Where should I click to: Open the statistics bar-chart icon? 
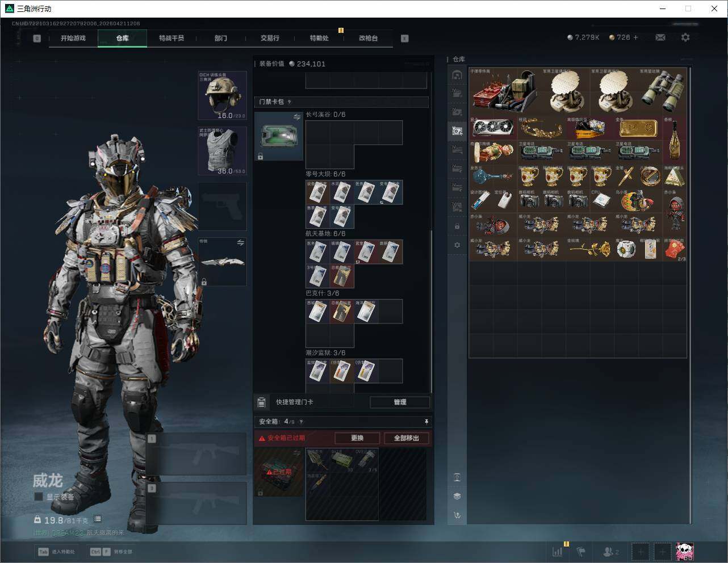(558, 552)
